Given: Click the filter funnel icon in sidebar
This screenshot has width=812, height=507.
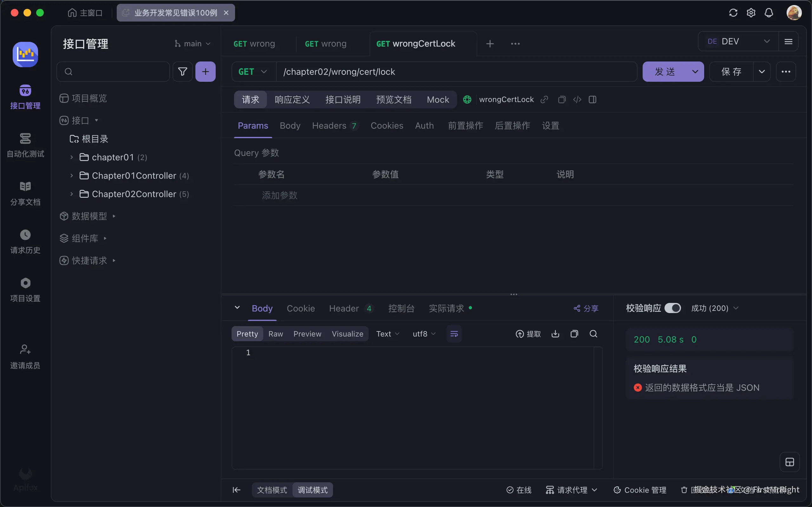Looking at the screenshot, I should (182, 71).
